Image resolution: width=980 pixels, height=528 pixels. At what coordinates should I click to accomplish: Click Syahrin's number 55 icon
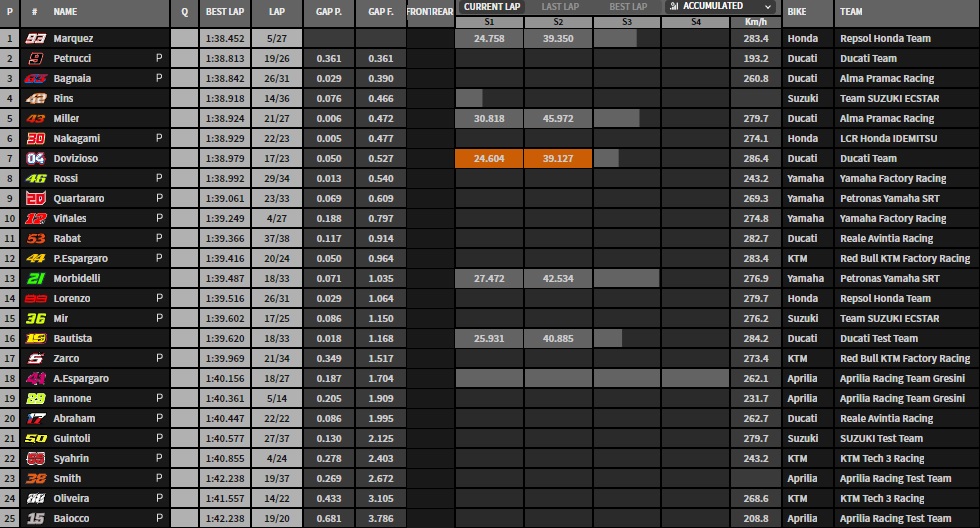point(36,459)
